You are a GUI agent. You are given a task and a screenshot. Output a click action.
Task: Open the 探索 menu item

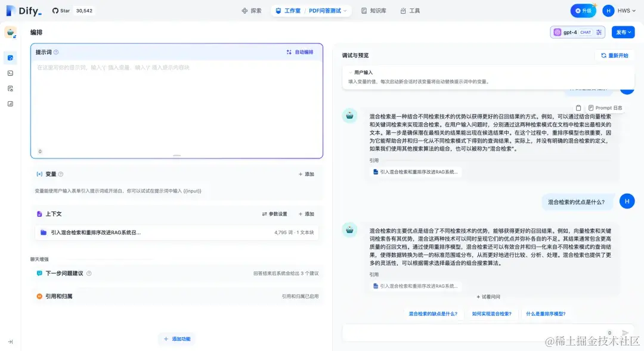[252, 11]
